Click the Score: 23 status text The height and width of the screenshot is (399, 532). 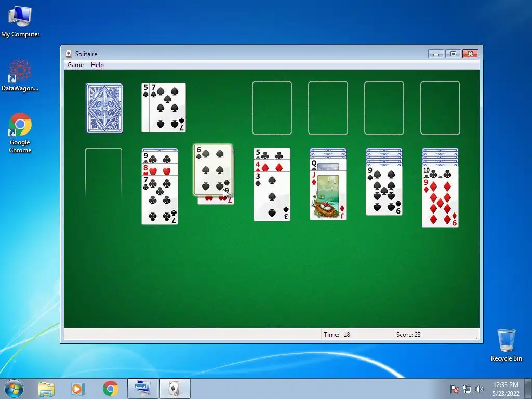tap(408, 334)
